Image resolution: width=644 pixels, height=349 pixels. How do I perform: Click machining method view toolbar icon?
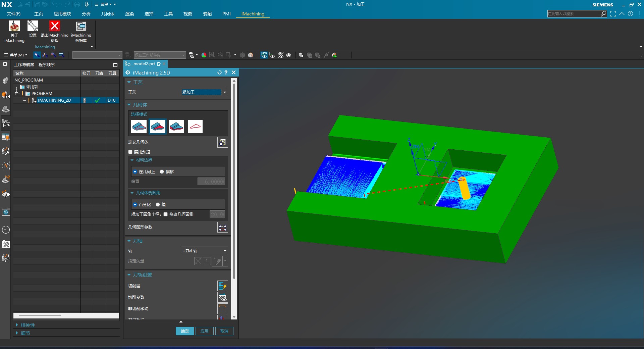pos(62,55)
